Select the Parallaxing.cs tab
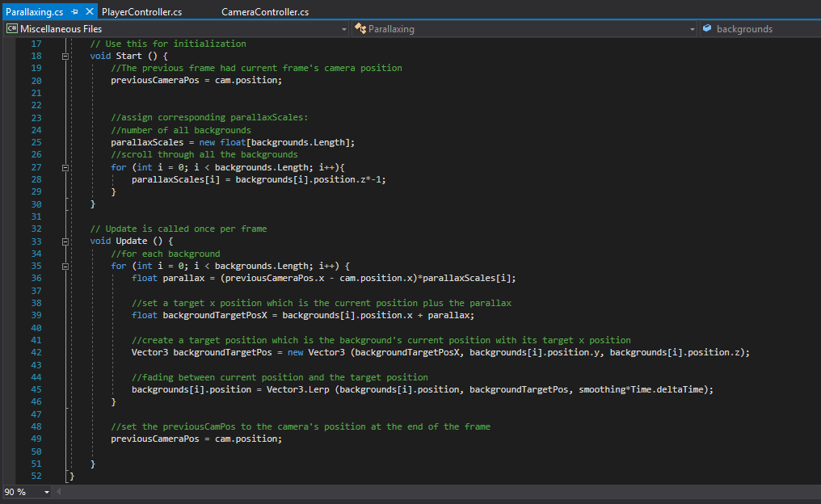 (x=34, y=12)
